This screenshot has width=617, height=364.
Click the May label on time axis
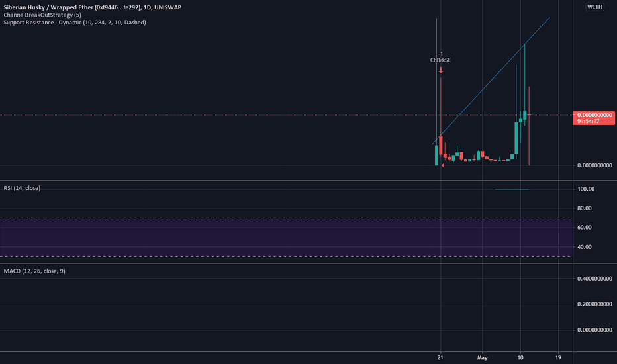(x=483, y=357)
